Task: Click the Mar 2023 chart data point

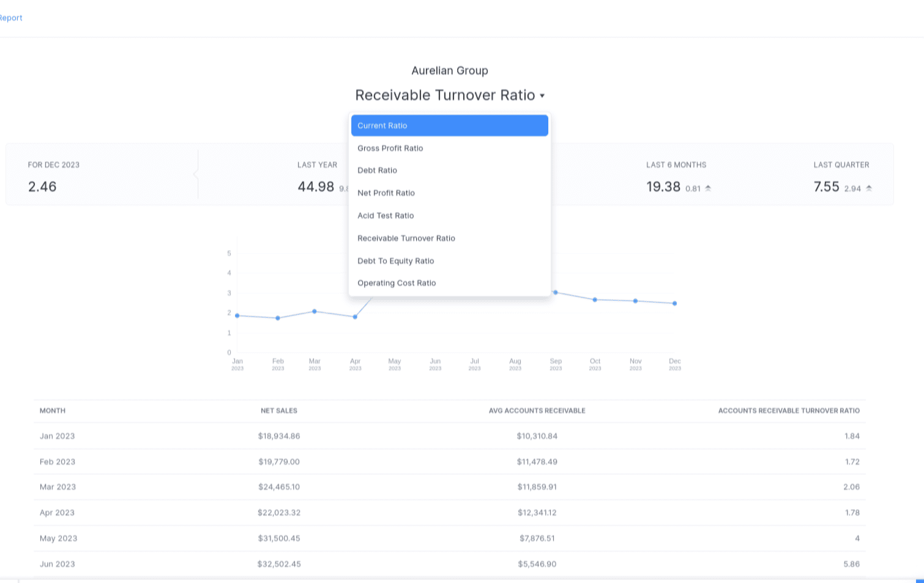Action: [x=315, y=311]
